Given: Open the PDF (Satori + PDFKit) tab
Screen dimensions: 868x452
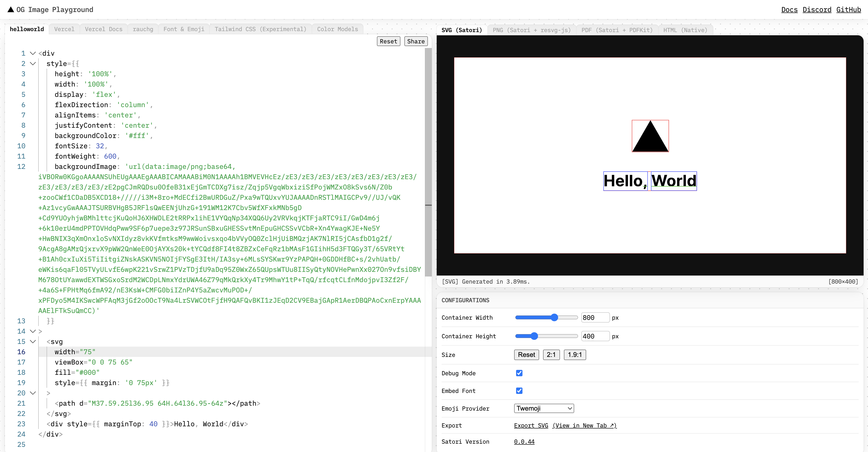Looking at the screenshot, I should [617, 30].
